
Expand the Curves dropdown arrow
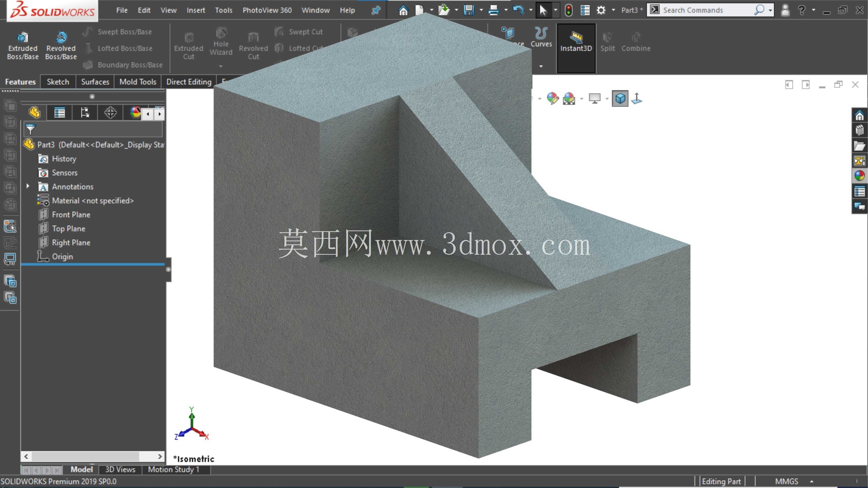coord(541,66)
